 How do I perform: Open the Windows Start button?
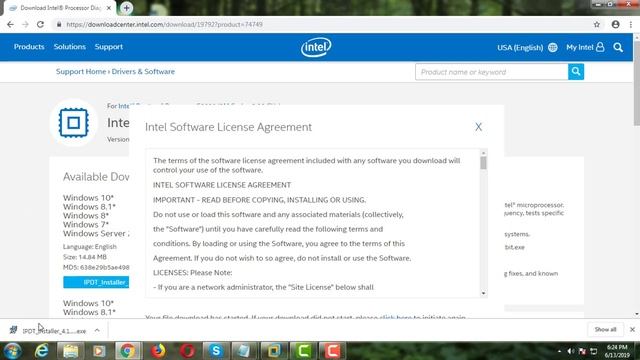[x=13, y=351]
